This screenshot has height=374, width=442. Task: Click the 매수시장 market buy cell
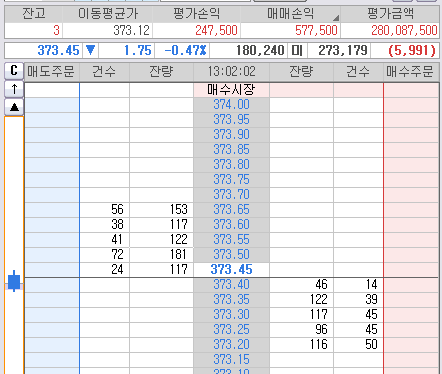231,90
